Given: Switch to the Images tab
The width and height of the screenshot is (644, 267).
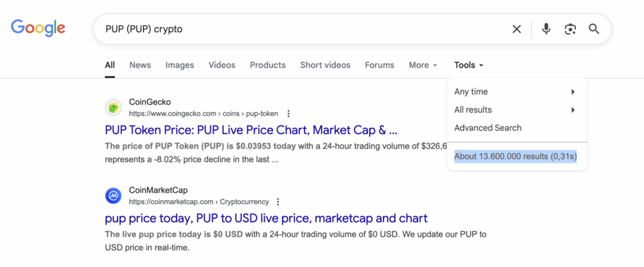Looking at the screenshot, I should (x=180, y=65).
